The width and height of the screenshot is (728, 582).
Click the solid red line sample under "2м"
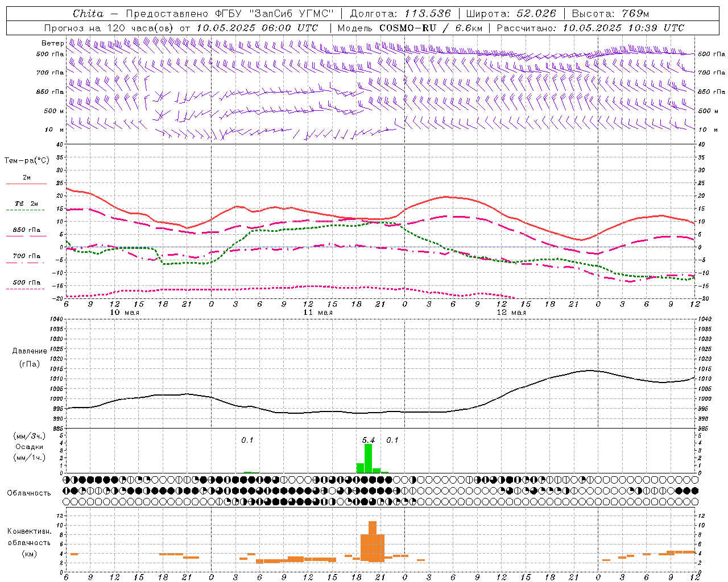click(26, 184)
